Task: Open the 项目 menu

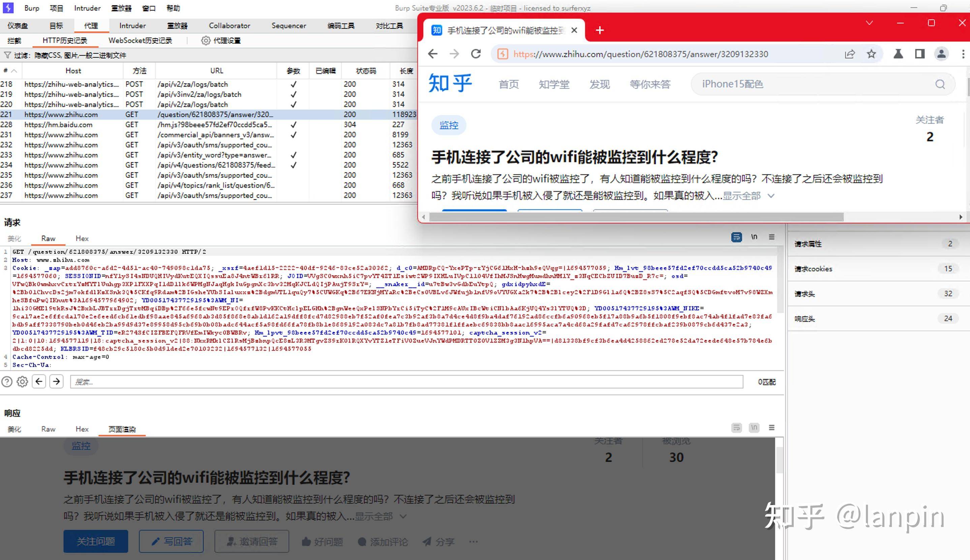Action: tap(56, 8)
